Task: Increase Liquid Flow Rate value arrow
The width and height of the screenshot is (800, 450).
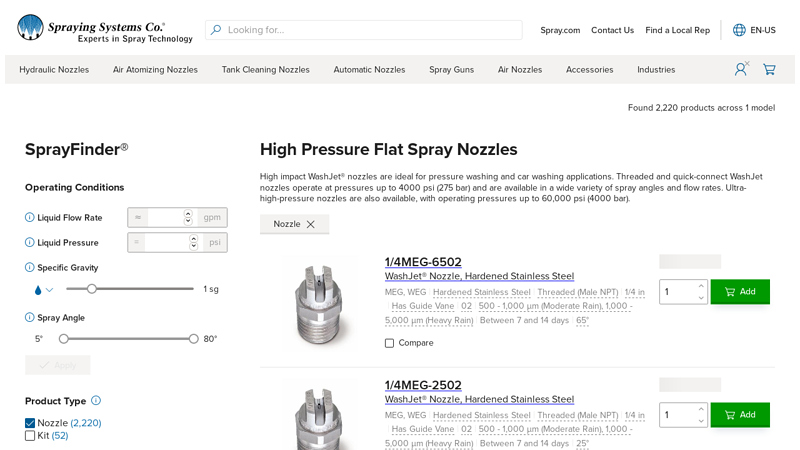Action: (x=188, y=214)
